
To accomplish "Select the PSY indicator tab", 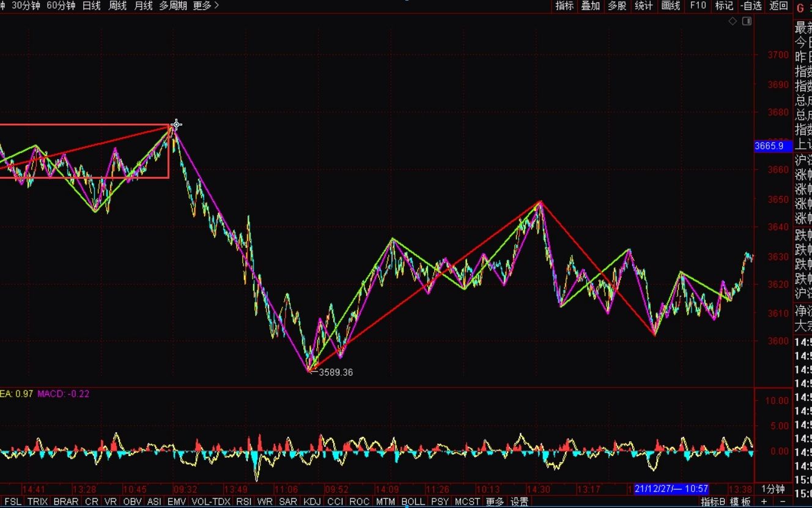I will tap(440, 502).
